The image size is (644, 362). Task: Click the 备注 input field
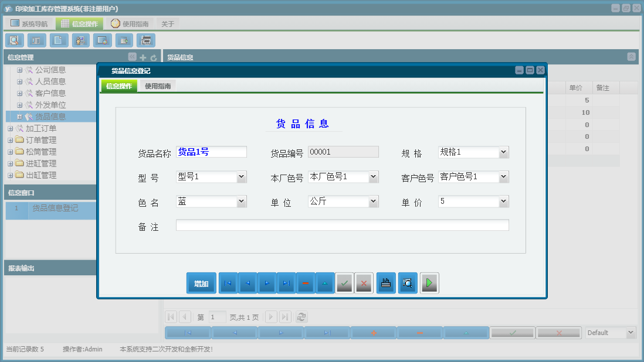pyautogui.click(x=343, y=225)
